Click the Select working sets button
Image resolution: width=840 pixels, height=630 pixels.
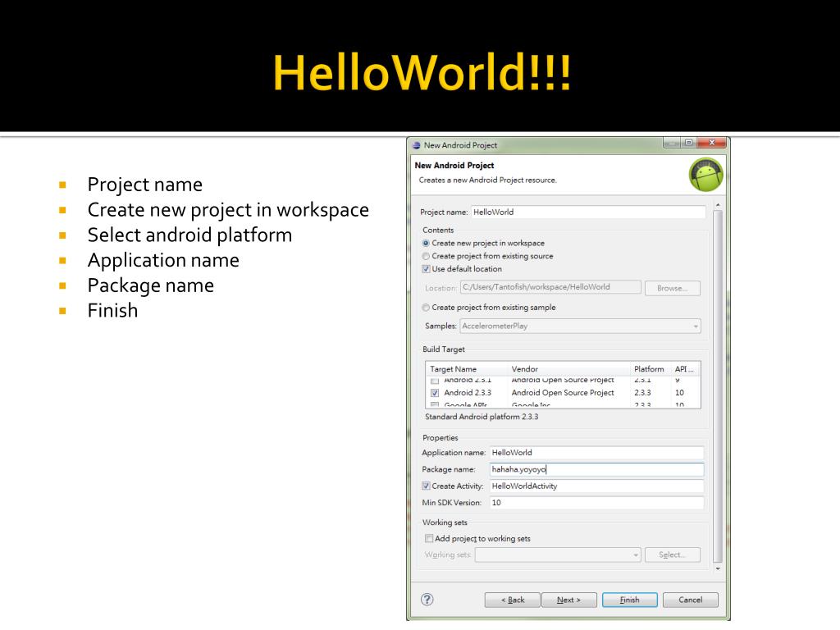tap(673, 555)
